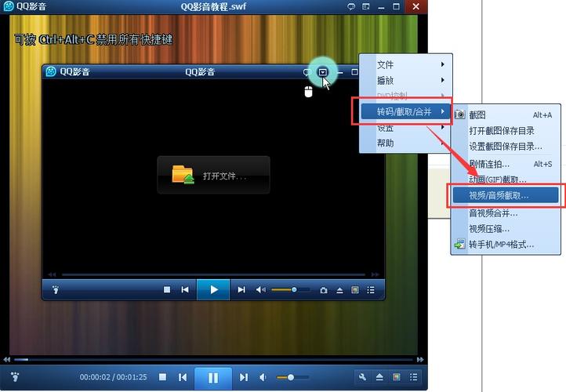The width and height of the screenshot is (566, 392).
Task: Go to previous track in the inner player
Action: (x=185, y=290)
